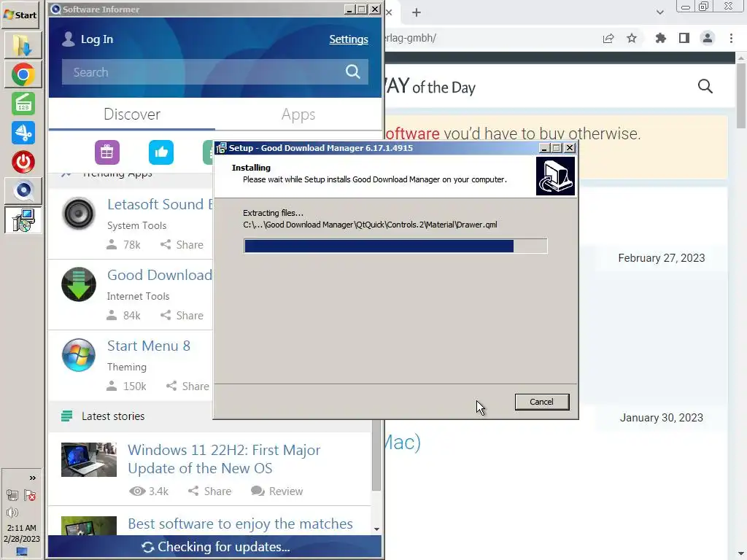The height and width of the screenshot is (560, 747).
Task: Click Share under Good Download Manager entry
Action: [182, 315]
